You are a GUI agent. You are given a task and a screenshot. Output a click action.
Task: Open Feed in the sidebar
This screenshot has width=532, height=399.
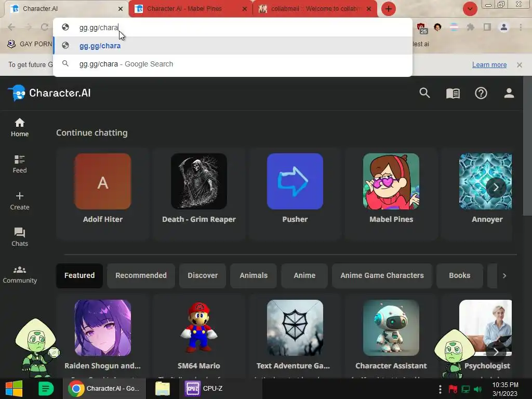click(x=20, y=164)
